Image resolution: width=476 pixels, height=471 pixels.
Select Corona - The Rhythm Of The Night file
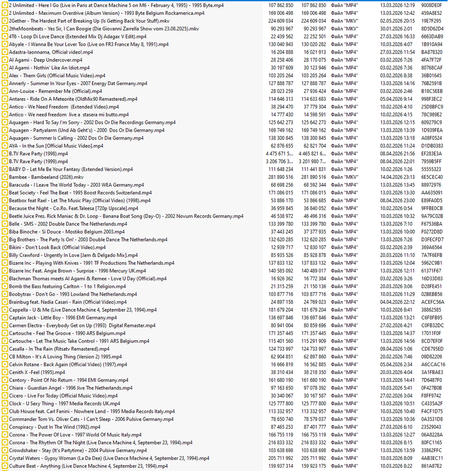101,443
